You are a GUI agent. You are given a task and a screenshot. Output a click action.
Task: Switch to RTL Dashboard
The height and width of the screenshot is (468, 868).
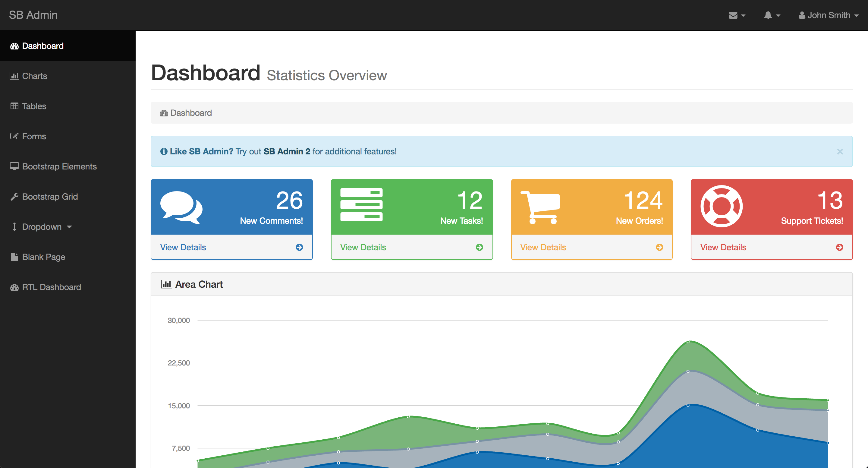[x=68, y=287]
